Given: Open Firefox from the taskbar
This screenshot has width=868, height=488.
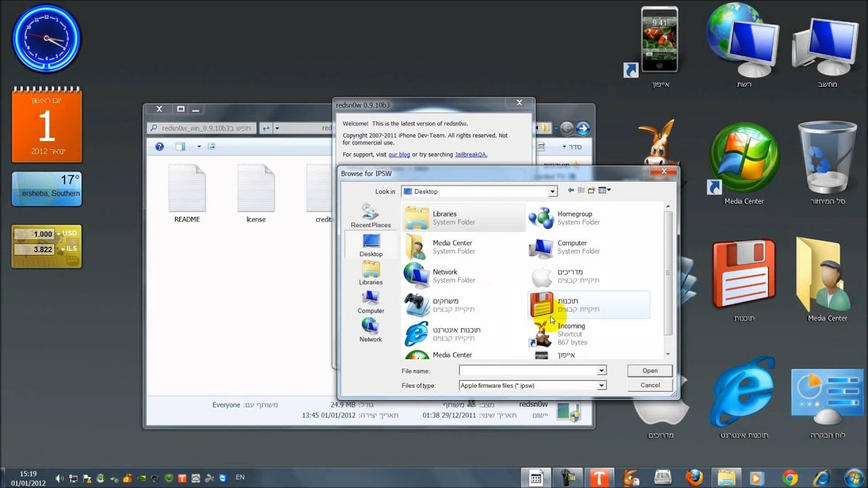Looking at the screenshot, I should point(694,477).
